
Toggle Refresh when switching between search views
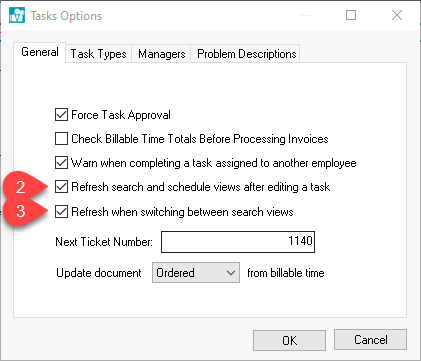[x=61, y=211]
